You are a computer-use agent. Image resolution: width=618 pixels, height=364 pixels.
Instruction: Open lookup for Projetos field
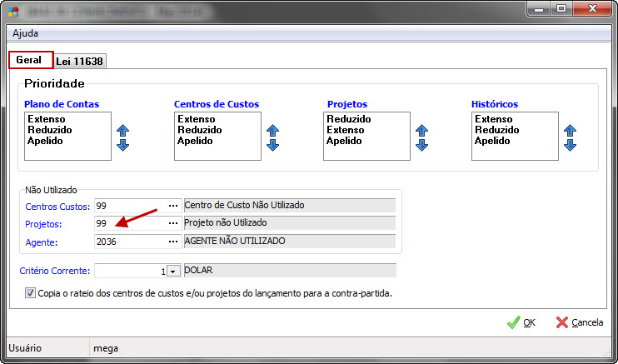pos(173,223)
